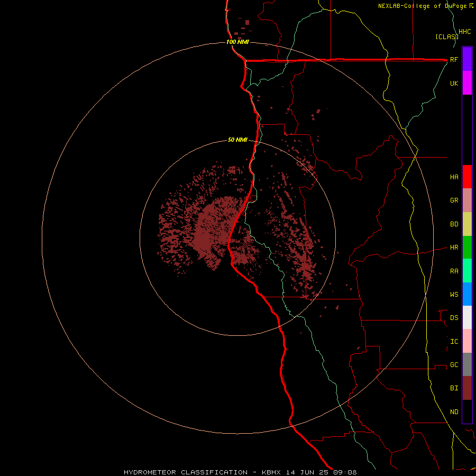Click the WS legend label
Image resolution: width=476 pixels, height=476 pixels.
(x=454, y=294)
